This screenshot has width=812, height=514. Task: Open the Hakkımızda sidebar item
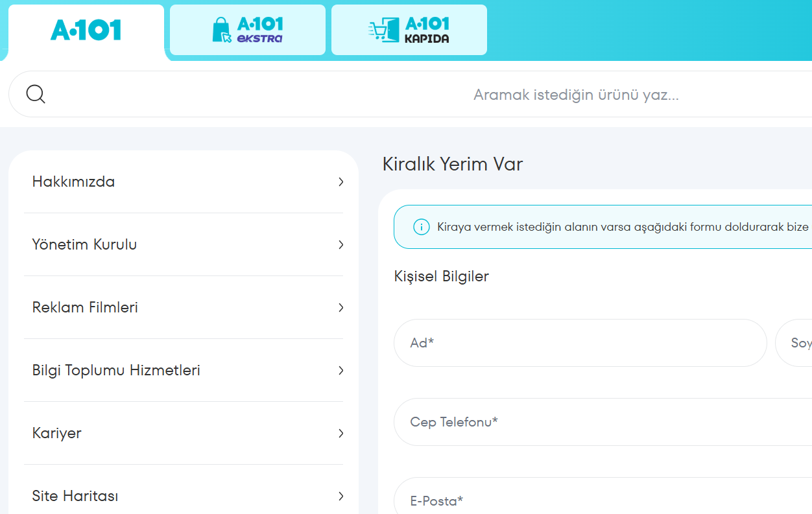pyautogui.click(x=184, y=181)
